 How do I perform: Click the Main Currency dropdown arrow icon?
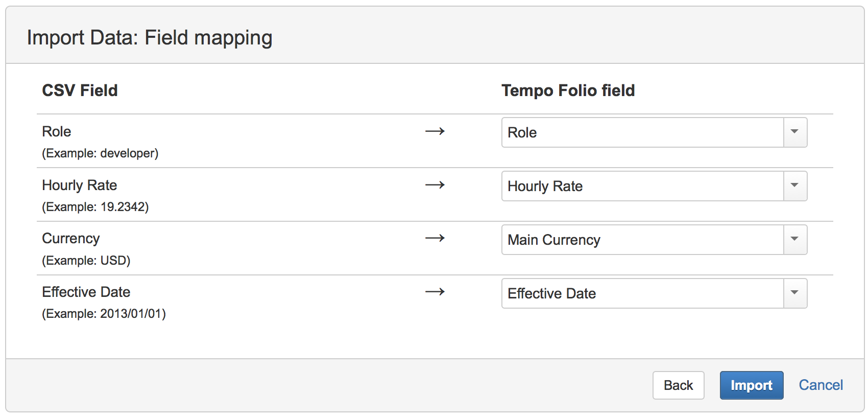pos(794,240)
